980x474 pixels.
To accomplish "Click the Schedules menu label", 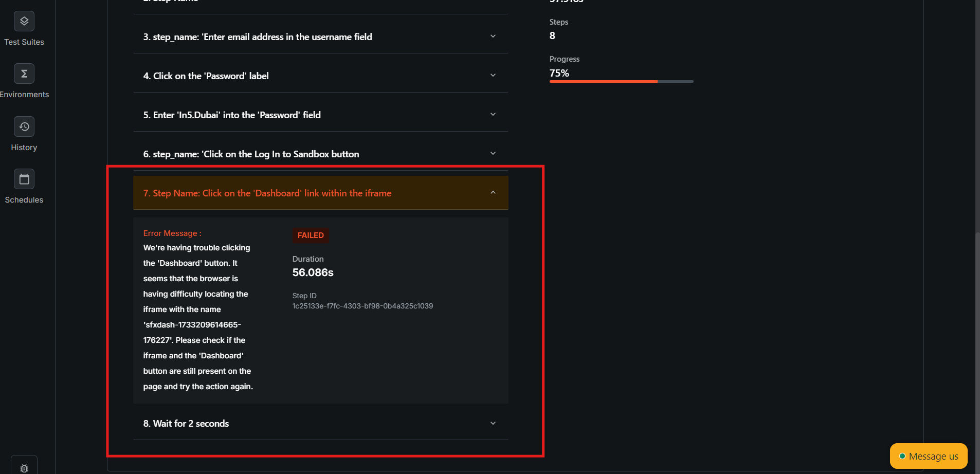I will point(24,200).
